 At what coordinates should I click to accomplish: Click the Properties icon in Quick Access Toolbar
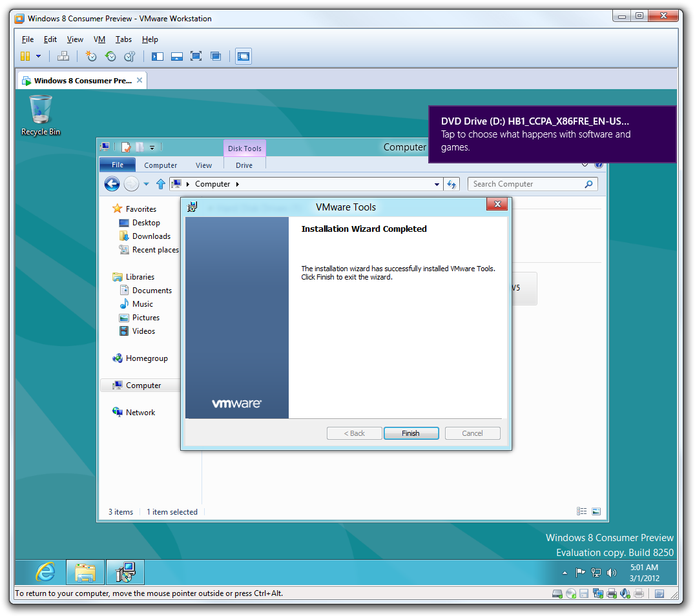click(127, 147)
